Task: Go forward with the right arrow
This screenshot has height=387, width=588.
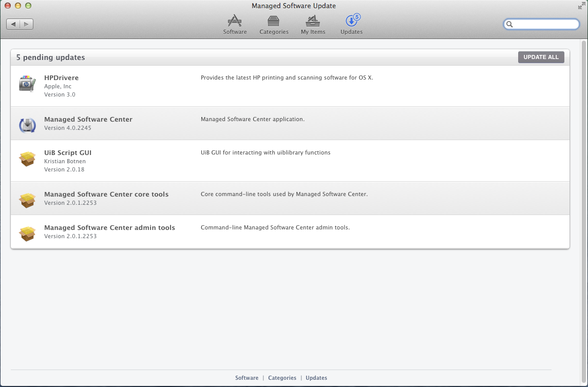Action: 27,24
